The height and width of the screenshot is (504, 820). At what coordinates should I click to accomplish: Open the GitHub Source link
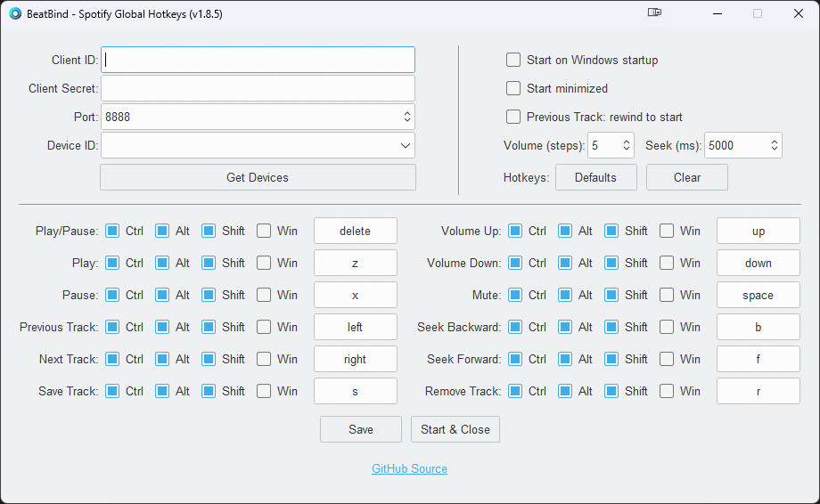click(409, 468)
